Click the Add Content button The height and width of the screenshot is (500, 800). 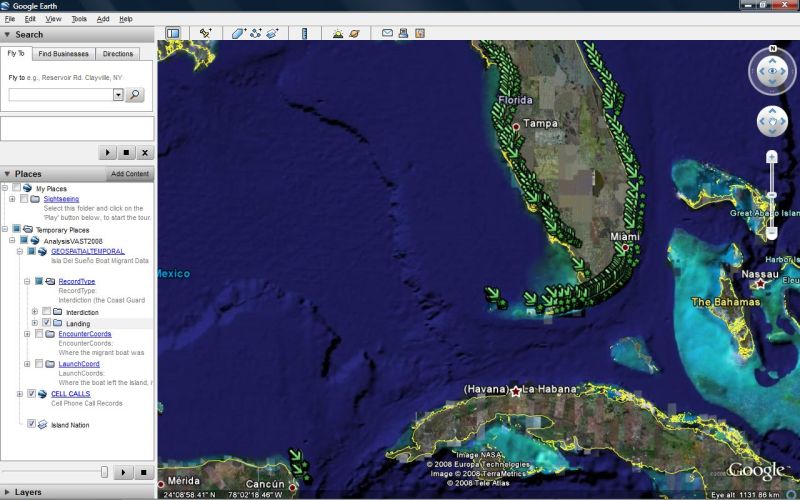pos(130,174)
